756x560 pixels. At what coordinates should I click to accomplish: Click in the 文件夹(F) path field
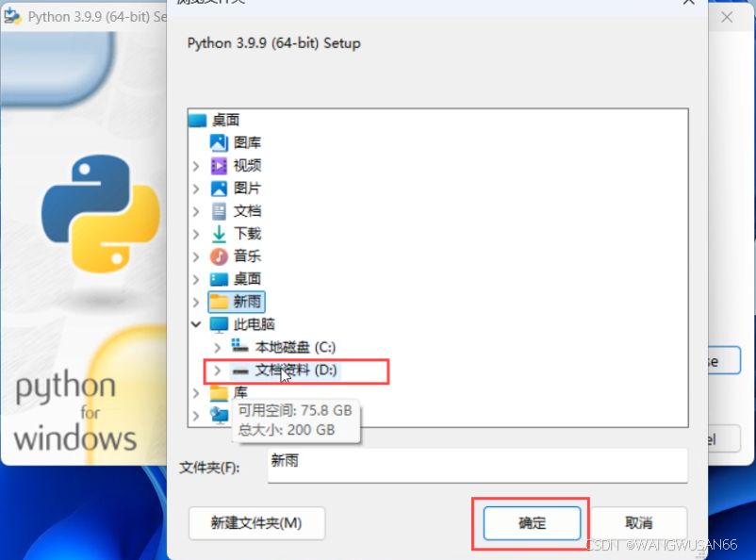pyautogui.click(x=477, y=466)
